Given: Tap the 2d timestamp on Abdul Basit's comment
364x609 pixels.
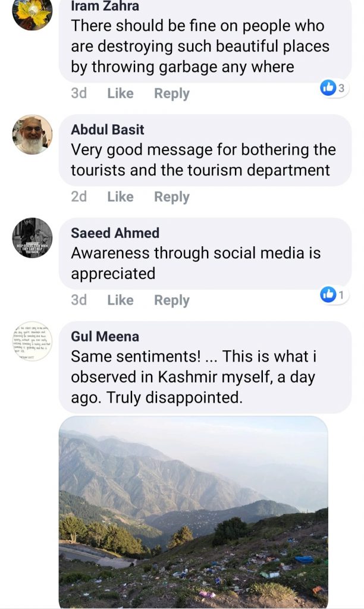Looking at the screenshot, I should (79, 197).
